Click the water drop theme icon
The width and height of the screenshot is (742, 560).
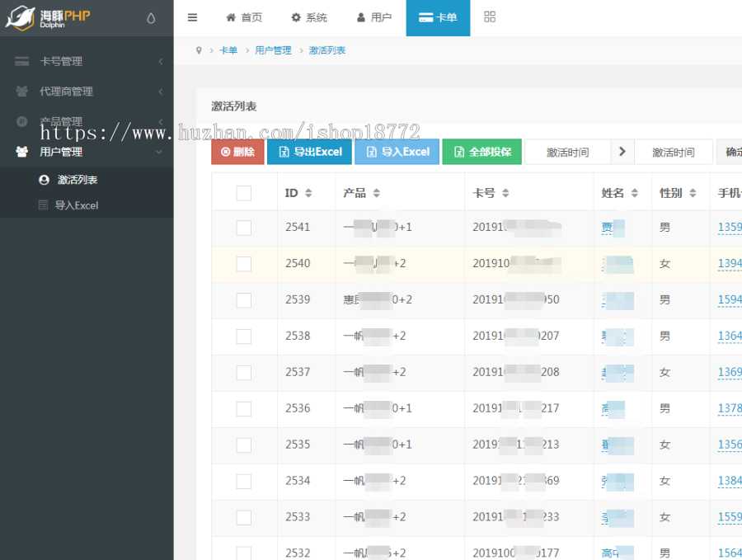150,18
